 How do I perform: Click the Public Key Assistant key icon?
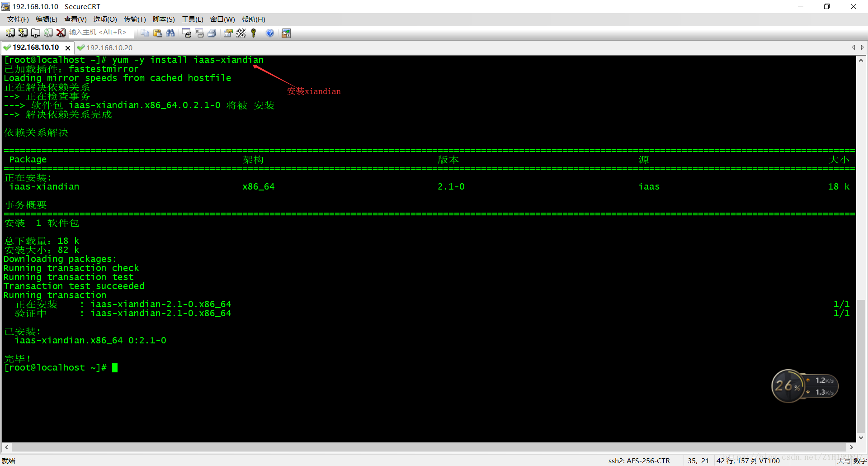click(254, 33)
